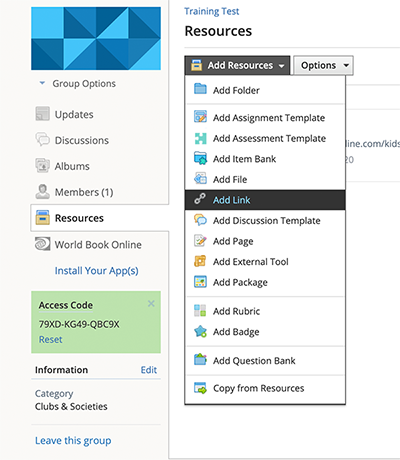Open the Add Resources dropdown
Image resolution: width=400 pixels, height=460 pixels.
tap(237, 65)
